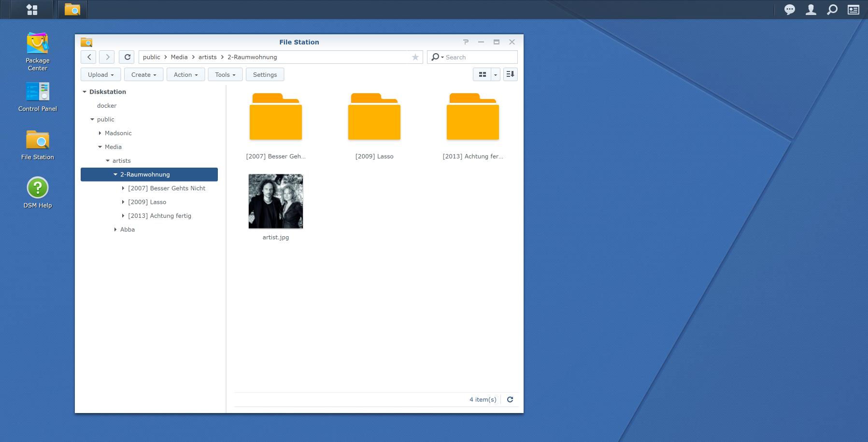Open the user options icon
This screenshot has width=868, height=442.
point(811,10)
